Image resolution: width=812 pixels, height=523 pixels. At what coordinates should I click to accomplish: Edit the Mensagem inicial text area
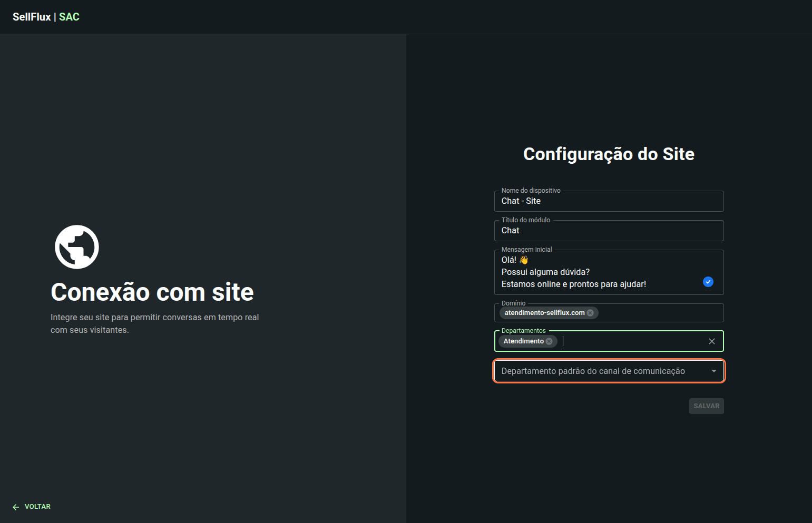pos(595,272)
